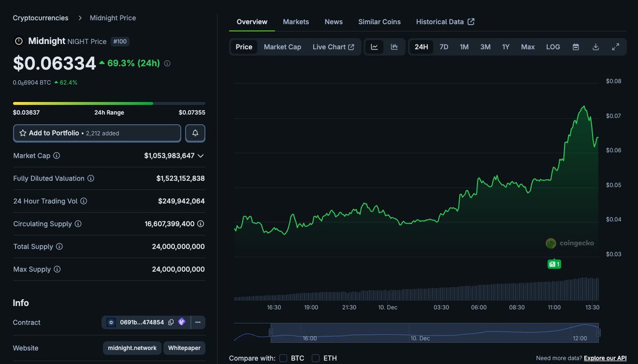Click the $0.07355 24h high value
This screenshot has height=364, width=638.
[x=192, y=113]
